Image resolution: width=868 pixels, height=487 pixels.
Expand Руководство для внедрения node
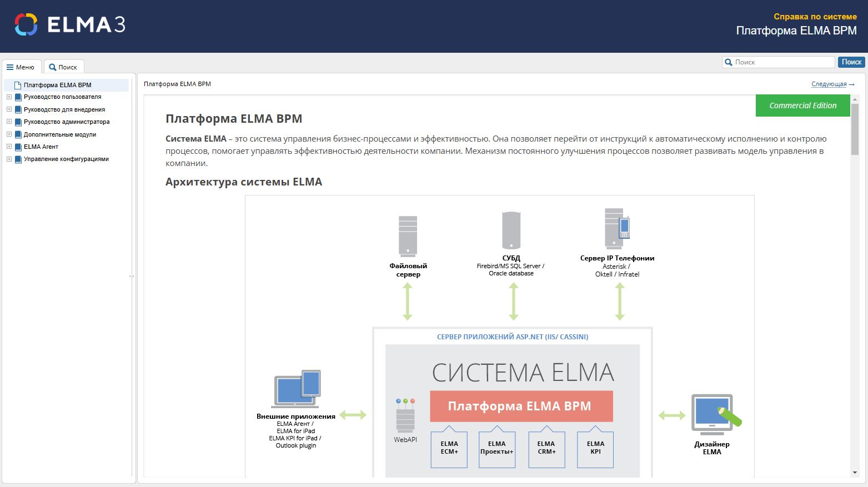point(9,109)
